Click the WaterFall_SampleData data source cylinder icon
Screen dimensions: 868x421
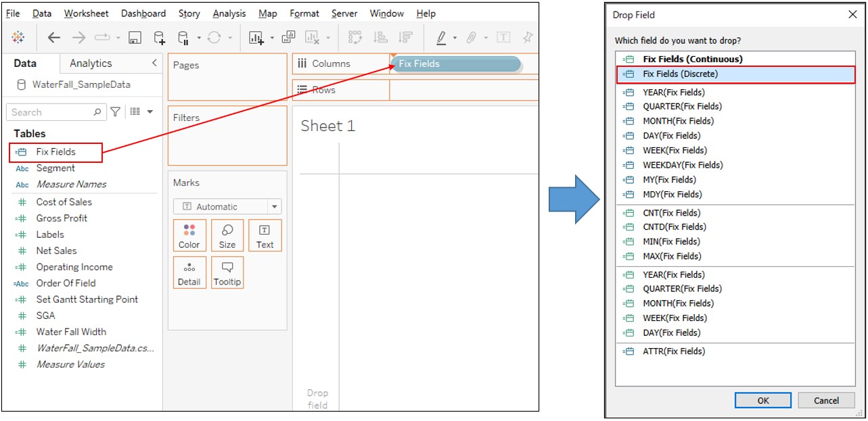[x=21, y=84]
